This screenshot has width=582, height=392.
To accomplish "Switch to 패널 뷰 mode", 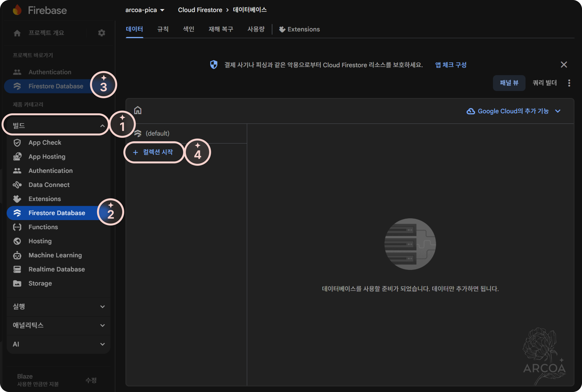I will coord(509,83).
